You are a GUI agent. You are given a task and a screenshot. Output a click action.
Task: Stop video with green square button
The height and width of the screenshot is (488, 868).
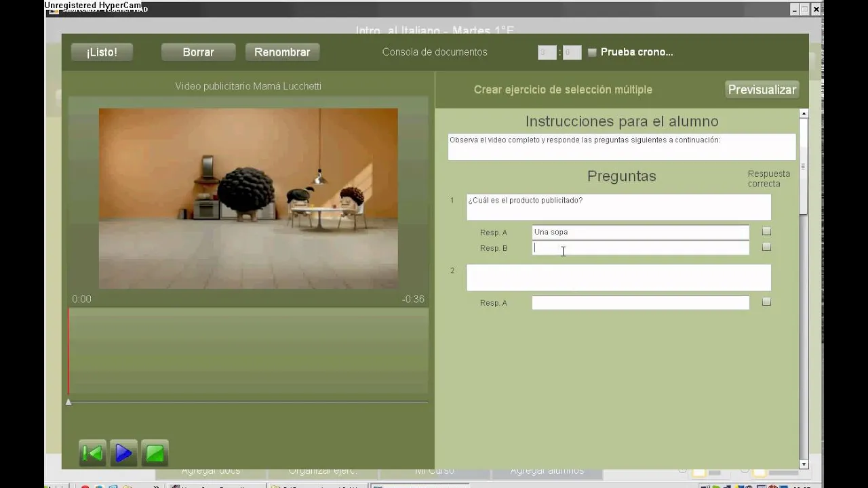(155, 453)
